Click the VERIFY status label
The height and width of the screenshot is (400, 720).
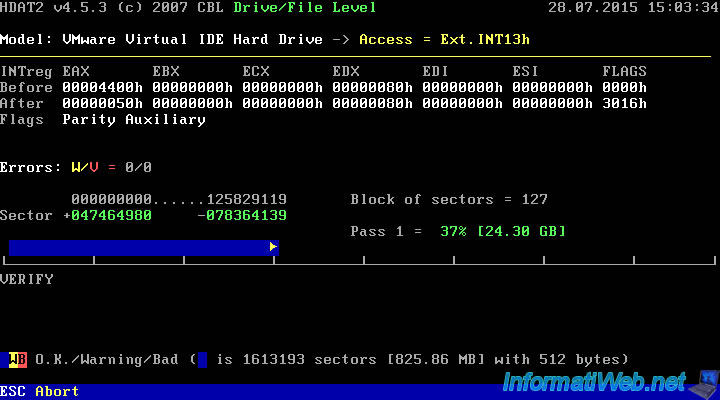(27, 279)
